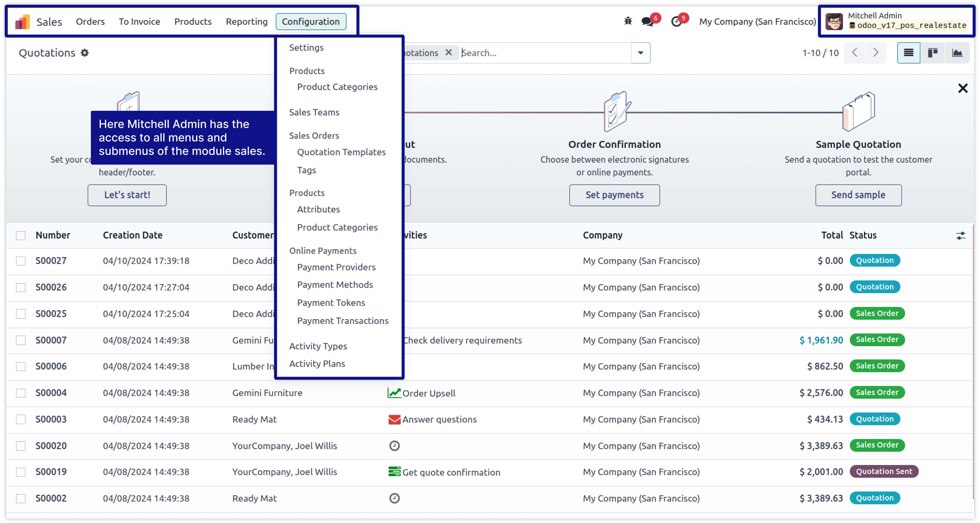Image resolution: width=980 pixels, height=523 pixels.
Task: Select checkbox for order S00027
Action: click(21, 261)
